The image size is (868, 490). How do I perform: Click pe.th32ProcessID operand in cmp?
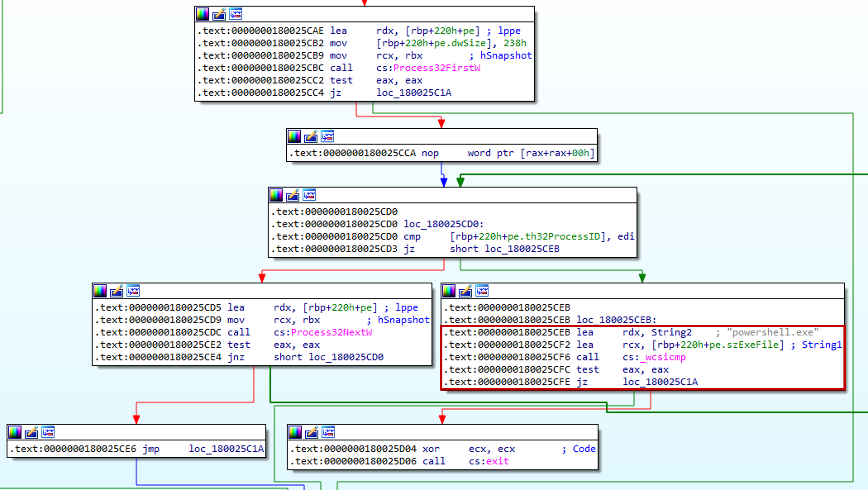[x=554, y=236]
